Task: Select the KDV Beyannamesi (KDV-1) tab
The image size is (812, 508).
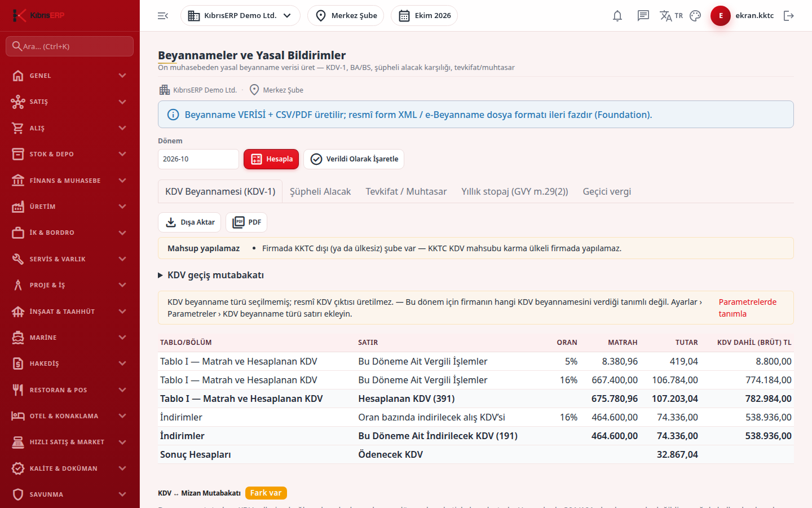Action: [220, 192]
